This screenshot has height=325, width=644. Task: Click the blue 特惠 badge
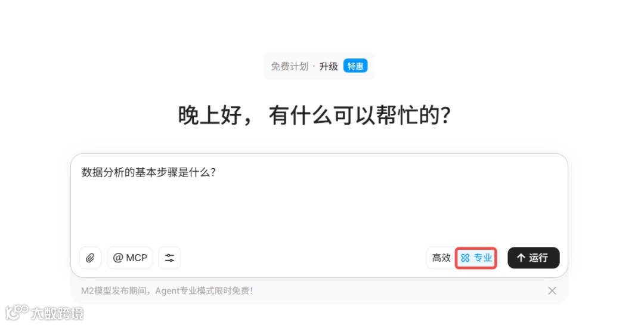(x=355, y=66)
